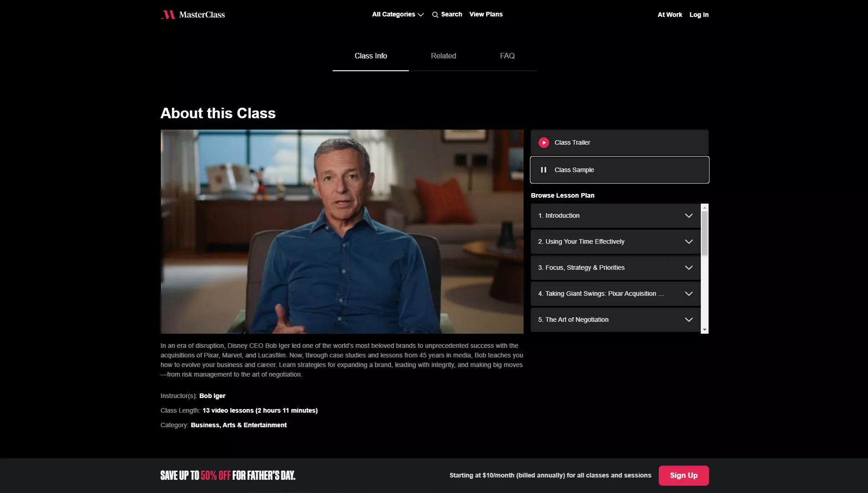
Task: Pause the Class Sample video
Action: [x=544, y=170]
